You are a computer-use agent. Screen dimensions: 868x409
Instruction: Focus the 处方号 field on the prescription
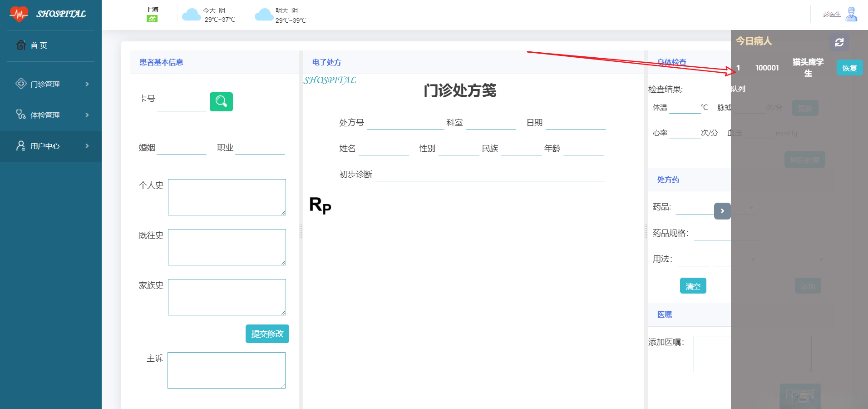pos(405,123)
